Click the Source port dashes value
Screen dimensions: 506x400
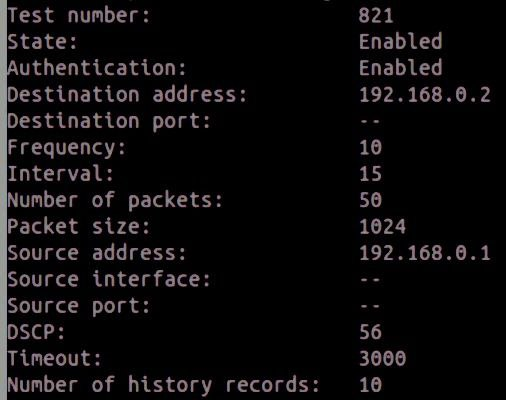pyautogui.click(x=370, y=306)
